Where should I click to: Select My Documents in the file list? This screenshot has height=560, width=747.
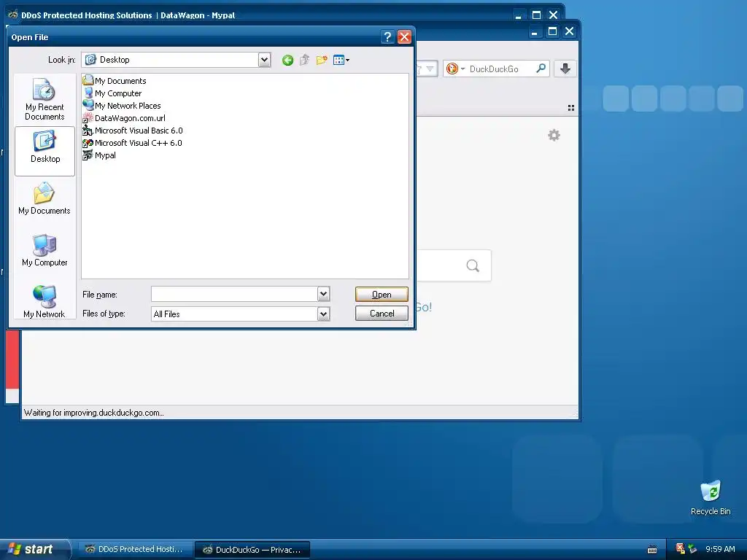tap(115, 80)
